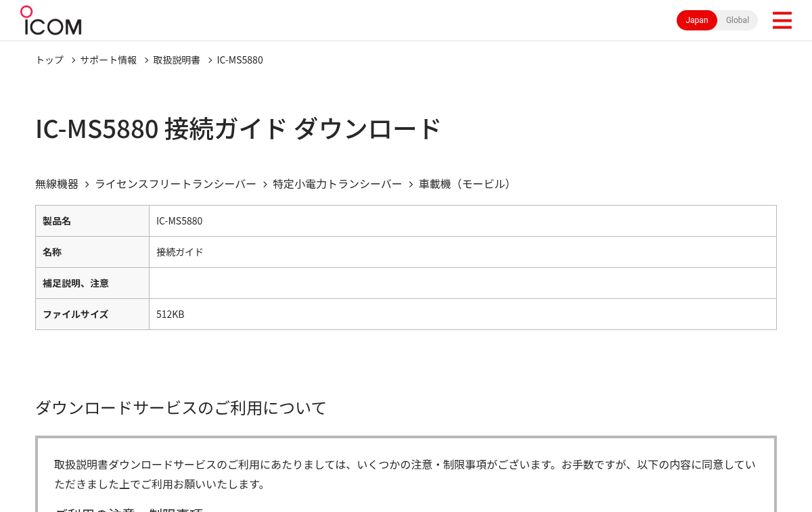The width and height of the screenshot is (812, 512).
Task: Open 特定小電力トランシーバー category link
Action: click(x=337, y=184)
